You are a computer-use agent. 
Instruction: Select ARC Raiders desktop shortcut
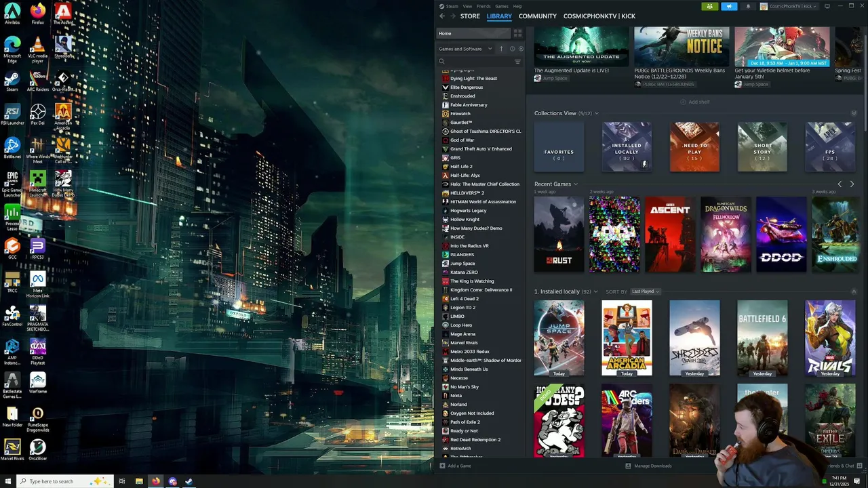click(x=38, y=81)
